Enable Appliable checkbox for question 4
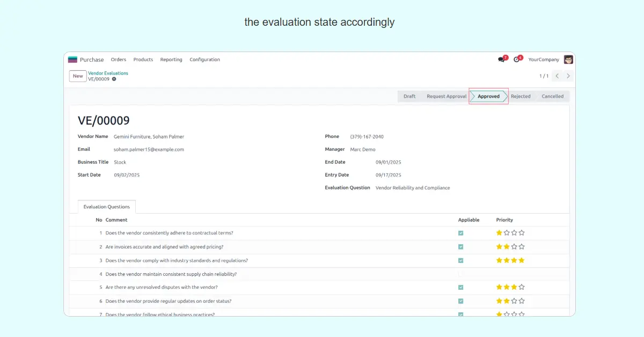 click(460, 274)
